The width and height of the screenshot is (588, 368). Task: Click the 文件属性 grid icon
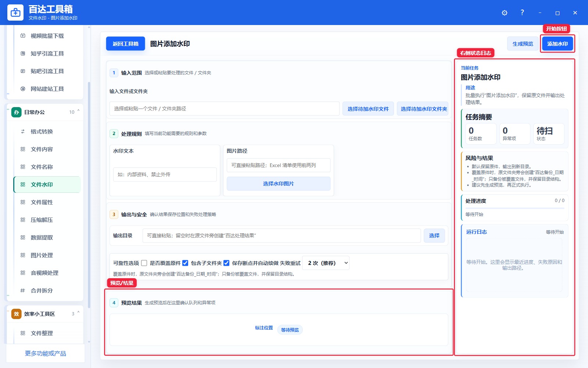click(x=23, y=202)
